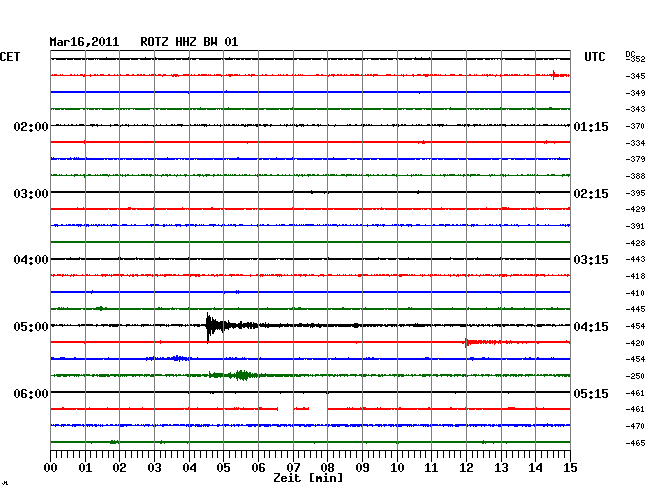This screenshot has height=494, width=650.
Task: Click the DC offset value -343
Action: click(635, 109)
